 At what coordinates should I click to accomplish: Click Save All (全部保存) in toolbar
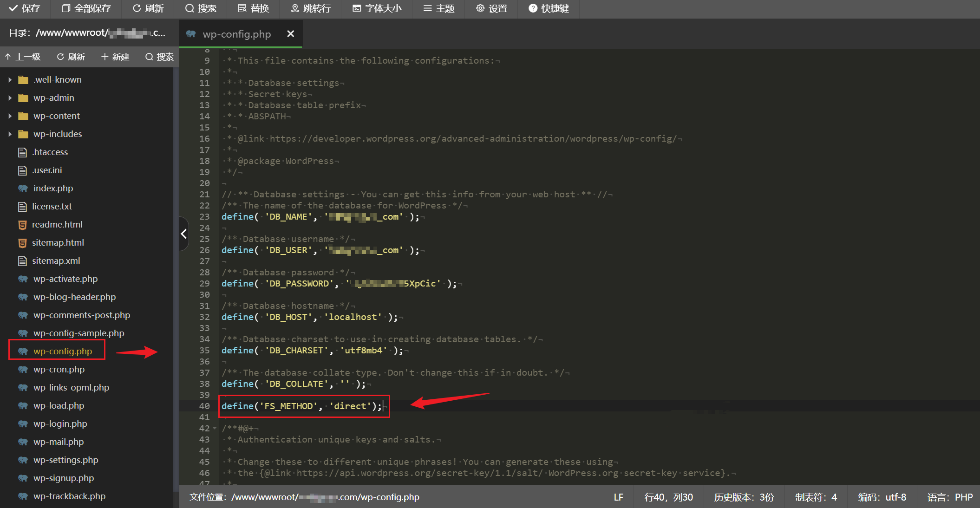tap(86, 8)
